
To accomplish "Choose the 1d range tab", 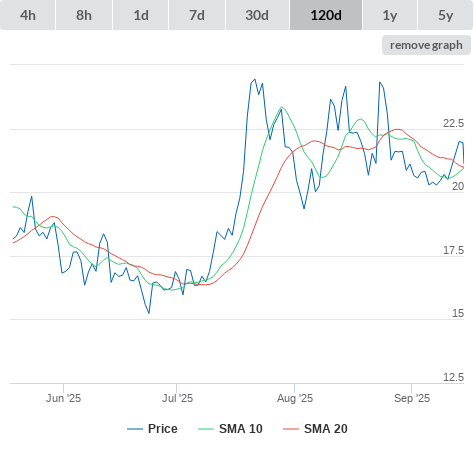I will [141, 15].
